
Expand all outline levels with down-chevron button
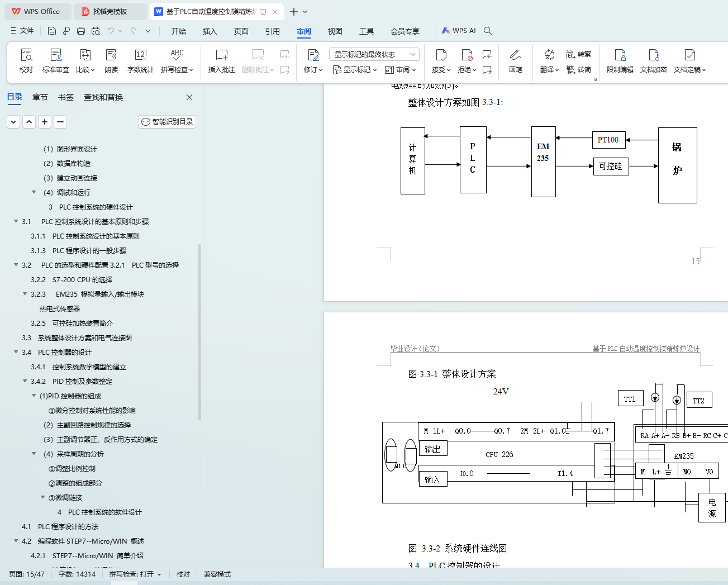click(13, 122)
